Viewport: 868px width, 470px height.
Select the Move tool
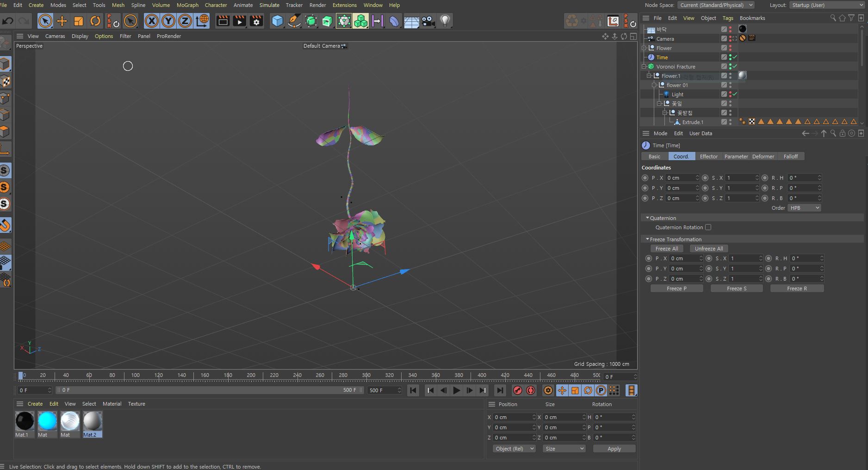pos(62,21)
